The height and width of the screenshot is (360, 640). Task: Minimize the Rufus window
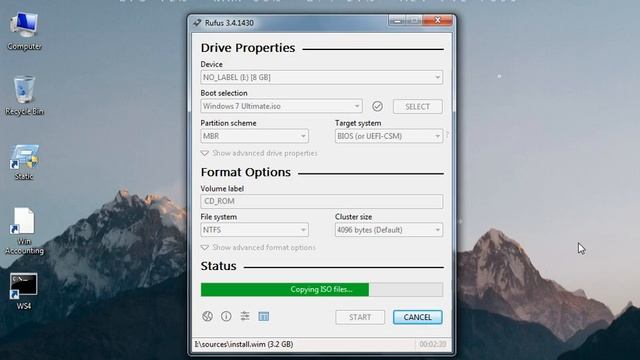(397, 20)
